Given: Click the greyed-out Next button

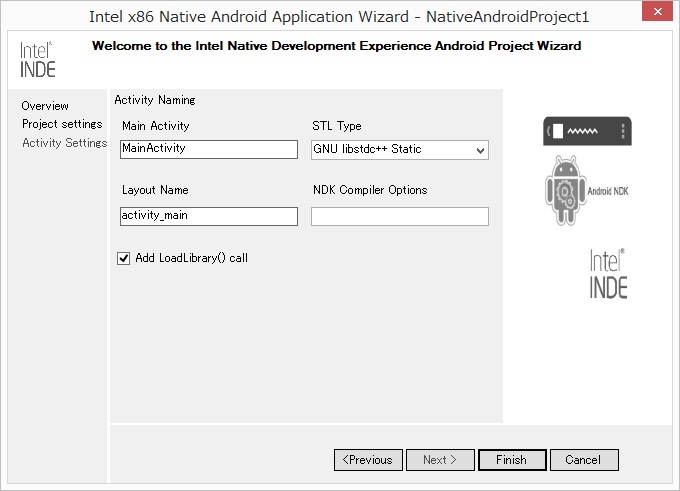Looking at the screenshot, I should [440, 460].
